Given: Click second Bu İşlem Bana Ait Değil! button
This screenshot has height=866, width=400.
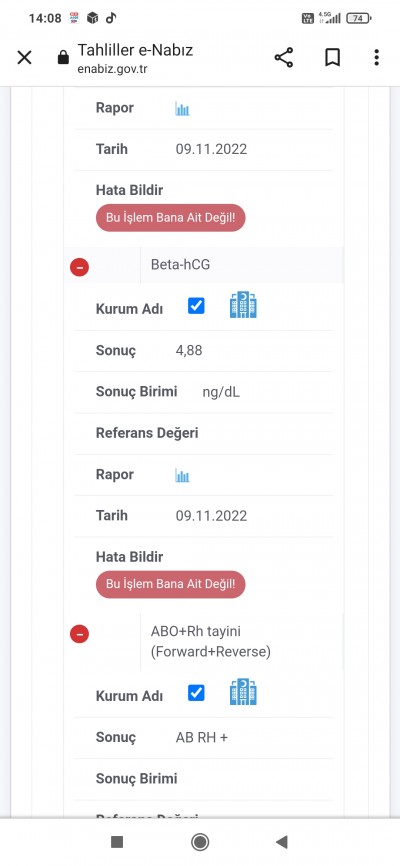Looking at the screenshot, I should (171, 584).
